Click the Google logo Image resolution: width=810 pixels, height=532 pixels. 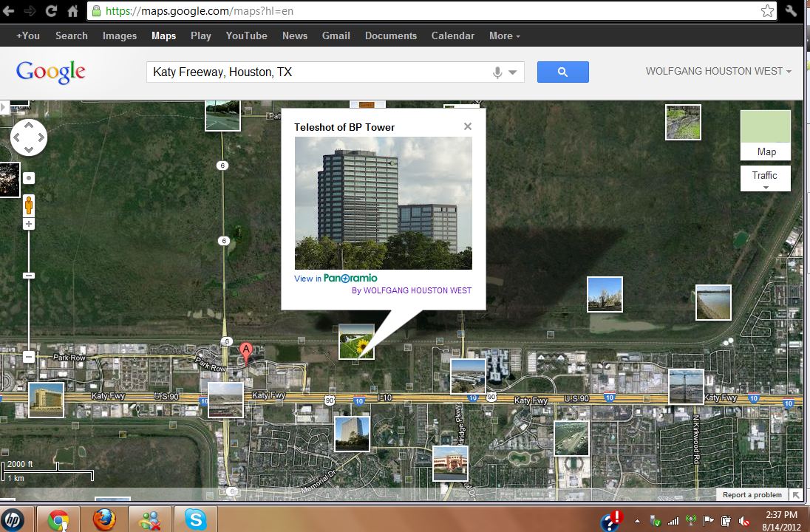tap(50, 72)
